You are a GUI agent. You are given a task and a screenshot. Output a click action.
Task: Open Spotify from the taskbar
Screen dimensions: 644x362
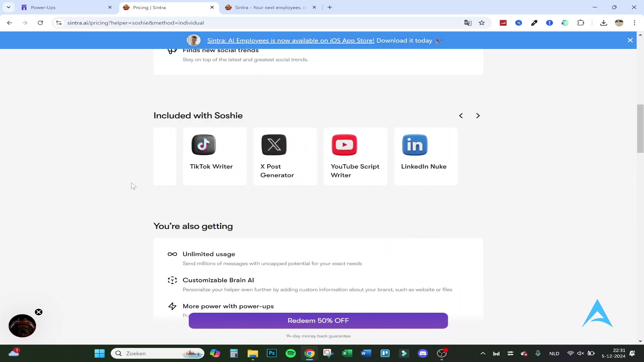[x=290, y=353]
